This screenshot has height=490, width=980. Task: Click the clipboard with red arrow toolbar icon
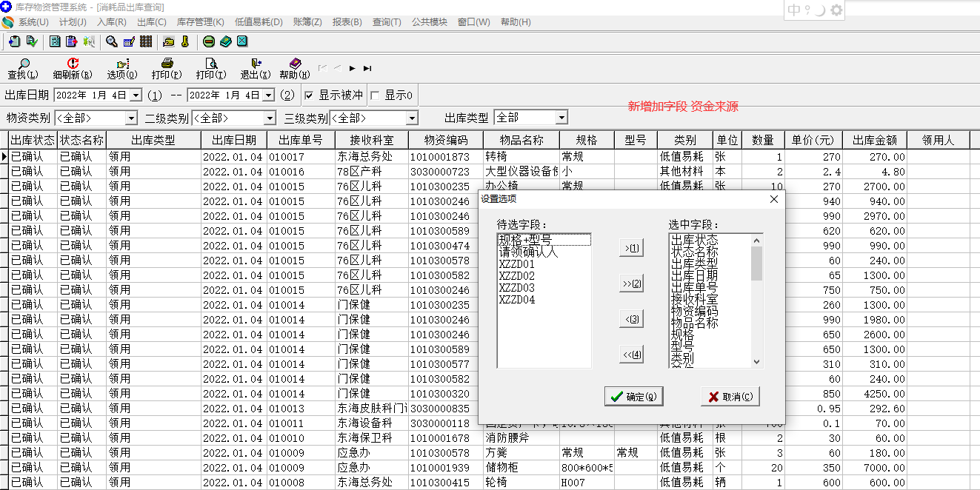tap(72, 41)
